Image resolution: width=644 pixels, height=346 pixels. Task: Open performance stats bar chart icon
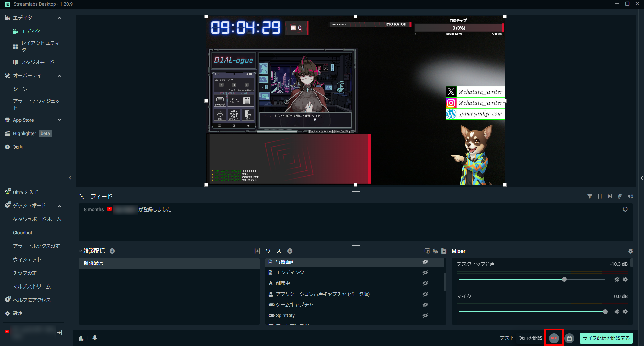pyautogui.click(x=81, y=338)
